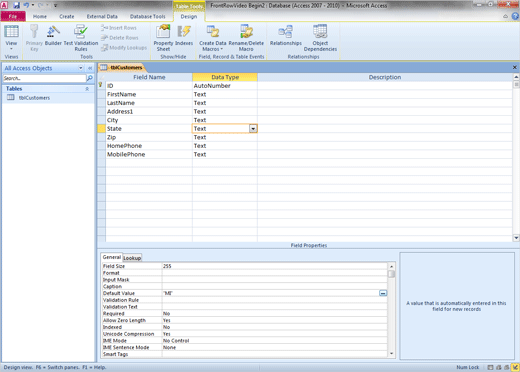Switch to the External Data tab
Viewport: 520px width, 372px height.
(102, 16)
